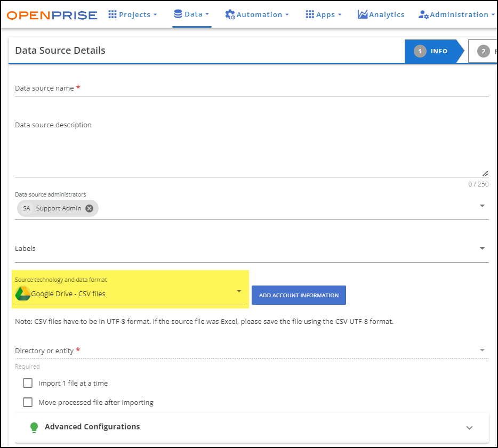498x448 pixels.
Task: Open the Labels dropdown
Action: coord(483,248)
